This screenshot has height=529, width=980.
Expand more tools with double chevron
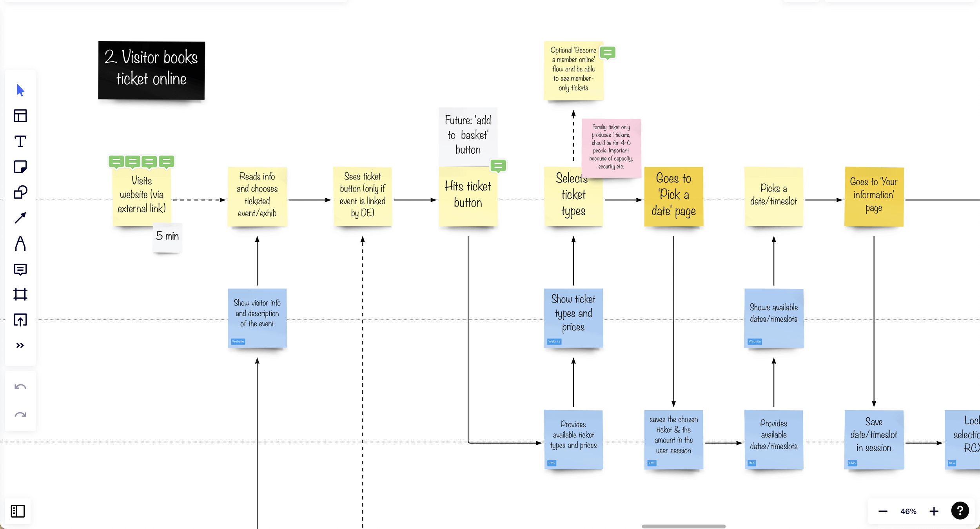(20, 345)
